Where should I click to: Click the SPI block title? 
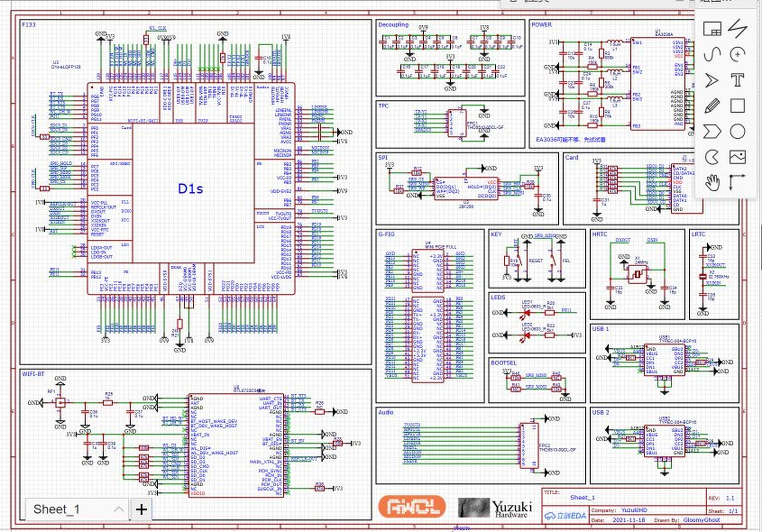[383, 158]
